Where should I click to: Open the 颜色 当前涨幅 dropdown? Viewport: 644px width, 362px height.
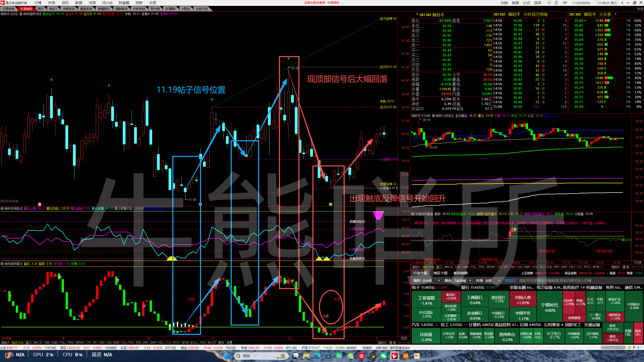click(x=462, y=281)
